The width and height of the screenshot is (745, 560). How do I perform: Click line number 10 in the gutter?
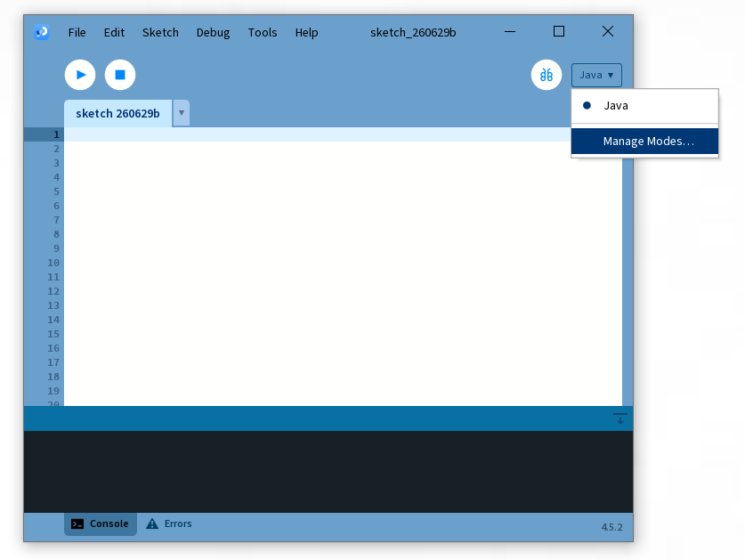(53, 263)
